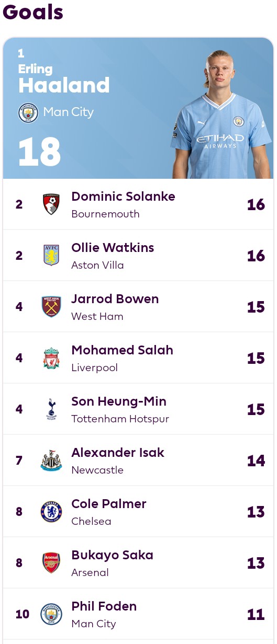The height and width of the screenshot is (644, 277).
Task: Select Jarrod Bowen's name
Action: pos(115,299)
